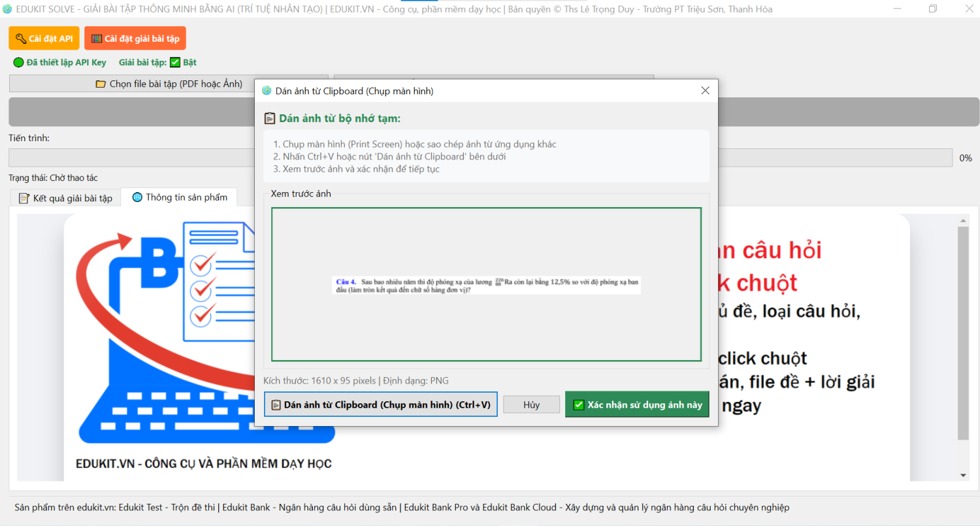Switch to the Kết quả giải bài tập tab

pyautogui.click(x=65, y=198)
